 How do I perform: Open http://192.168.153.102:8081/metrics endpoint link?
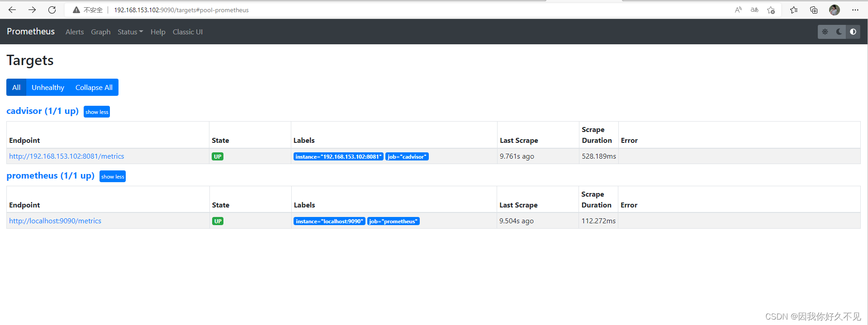[x=66, y=156]
